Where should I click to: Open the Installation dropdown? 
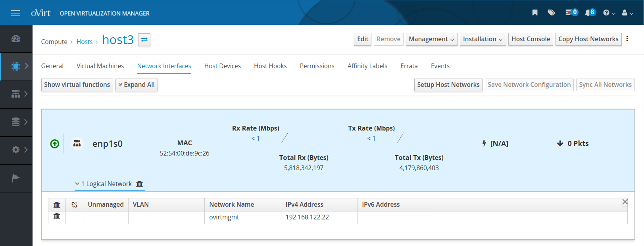pos(483,39)
